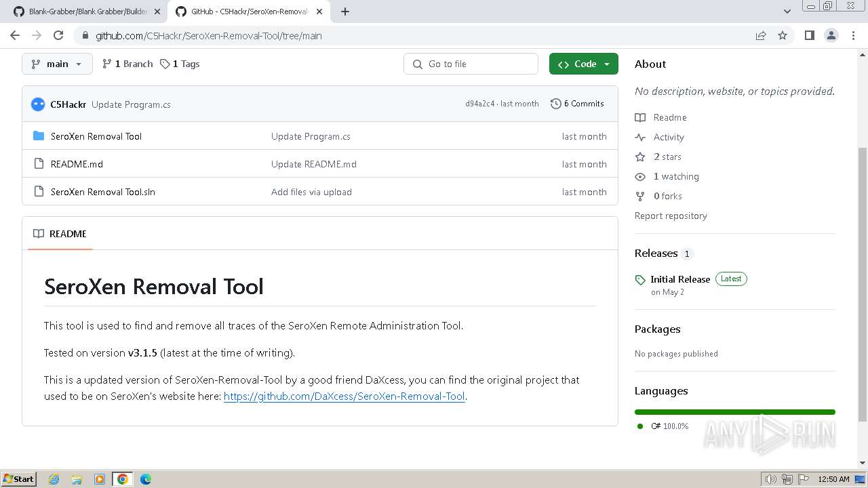Screen dimensions: 868x488
Task: Click the 12:50 AM taskbar clock
Action: click(833, 479)
